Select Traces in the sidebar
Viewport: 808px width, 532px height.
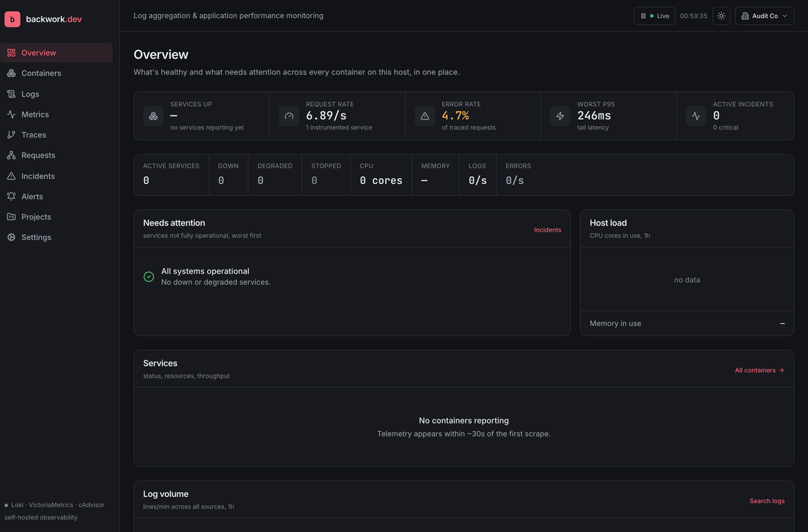57,135
